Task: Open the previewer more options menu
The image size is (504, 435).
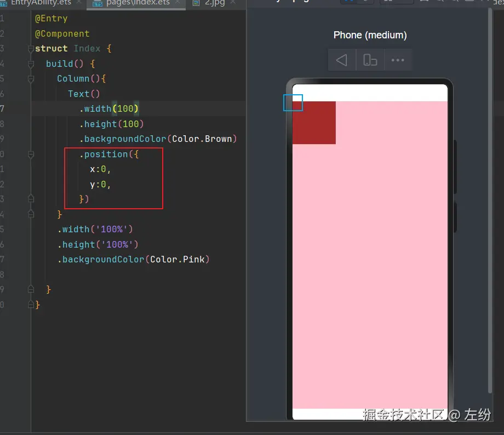Action: tap(398, 60)
